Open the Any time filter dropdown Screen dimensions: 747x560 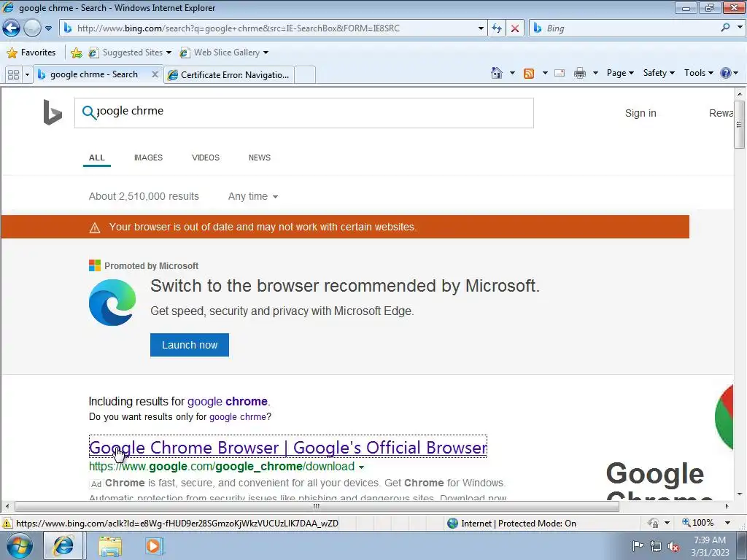click(252, 196)
